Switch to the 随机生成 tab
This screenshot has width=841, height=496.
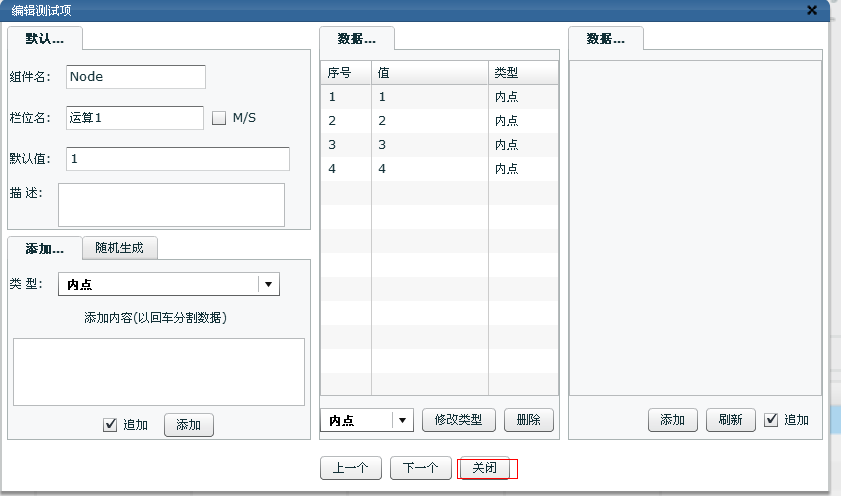tap(119, 248)
